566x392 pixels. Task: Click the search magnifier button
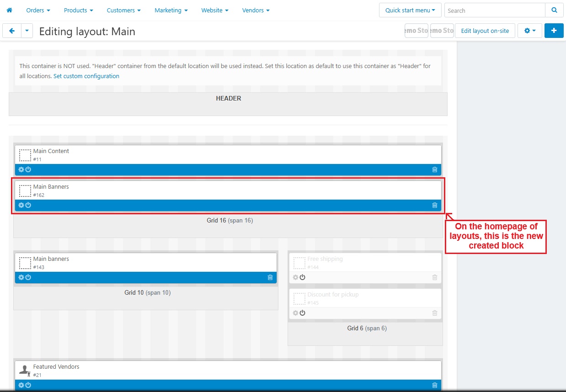click(554, 10)
